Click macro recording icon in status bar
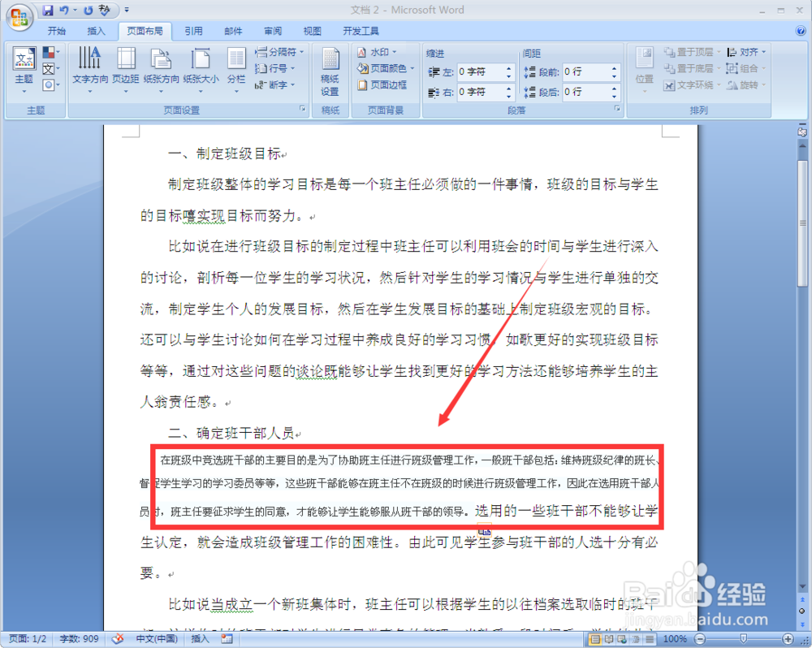The height and width of the screenshot is (648, 812). [227, 639]
